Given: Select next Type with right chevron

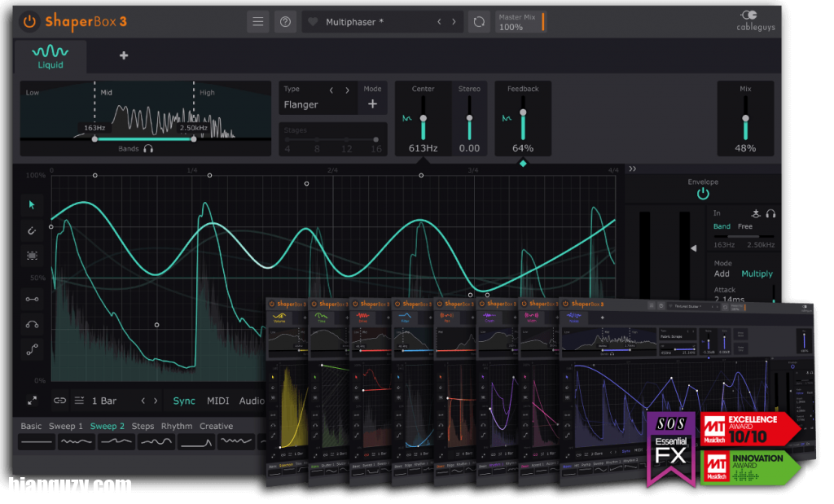Looking at the screenshot, I should pyautogui.click(x=347, y=90).
